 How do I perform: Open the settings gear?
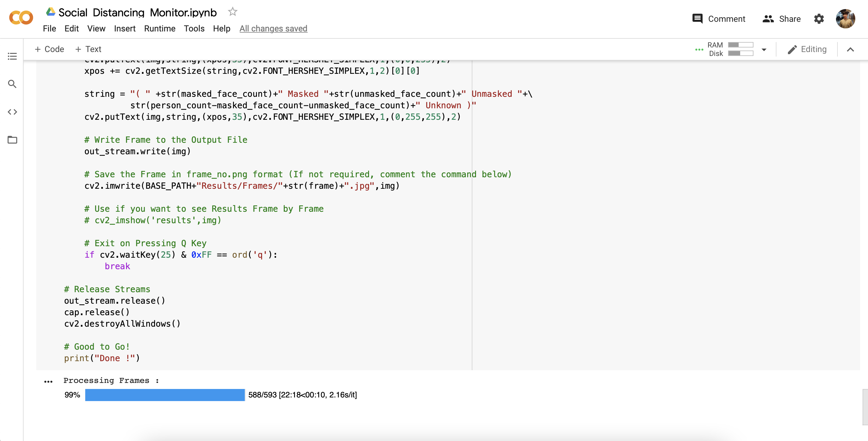pos(819,19)
